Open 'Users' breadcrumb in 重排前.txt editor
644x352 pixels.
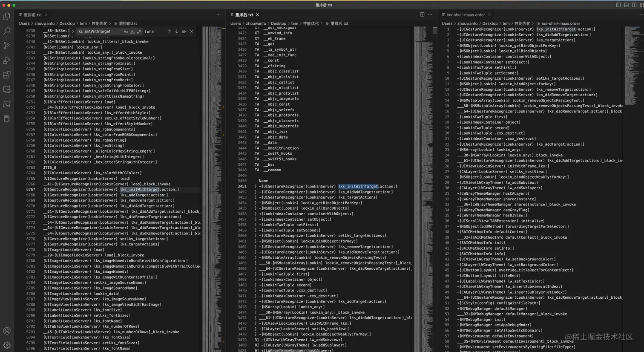24,23
